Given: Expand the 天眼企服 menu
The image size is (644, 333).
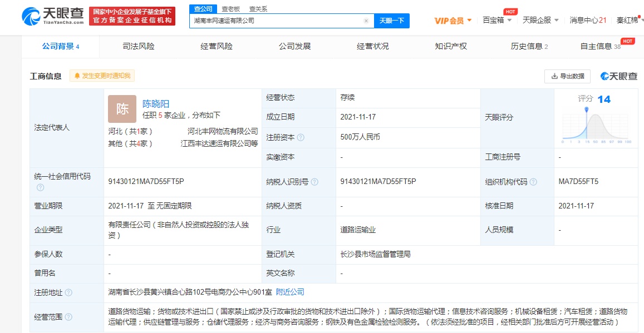Looking at the screenshot, I should pos(540,20).
